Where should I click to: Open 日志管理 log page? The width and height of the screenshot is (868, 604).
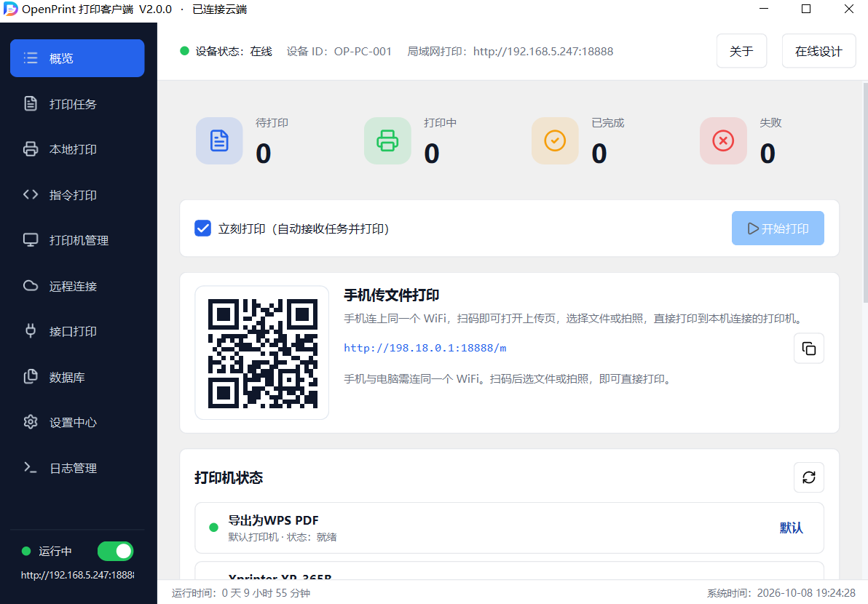77,468
